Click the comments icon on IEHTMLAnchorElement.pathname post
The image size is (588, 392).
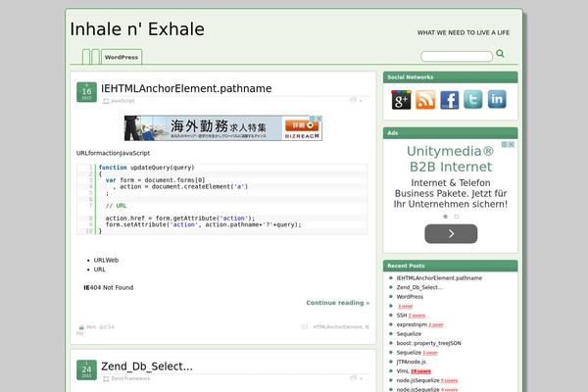click(353, 100)
